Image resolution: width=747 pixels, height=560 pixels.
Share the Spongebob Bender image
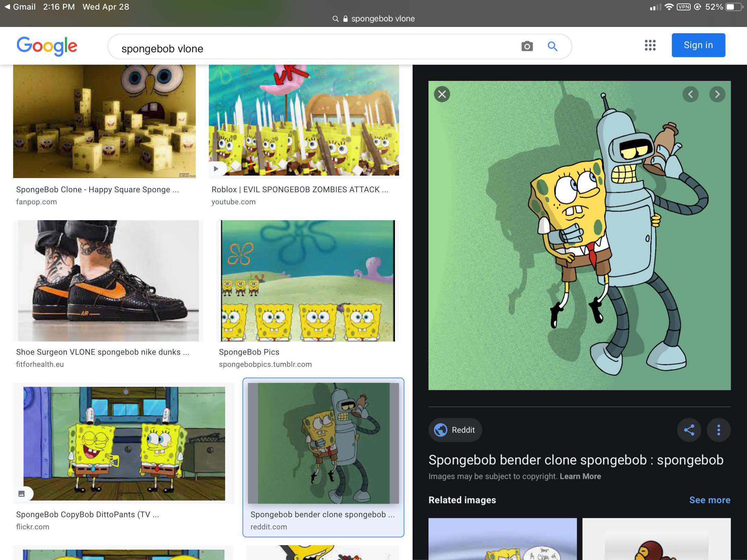point(689,430)
